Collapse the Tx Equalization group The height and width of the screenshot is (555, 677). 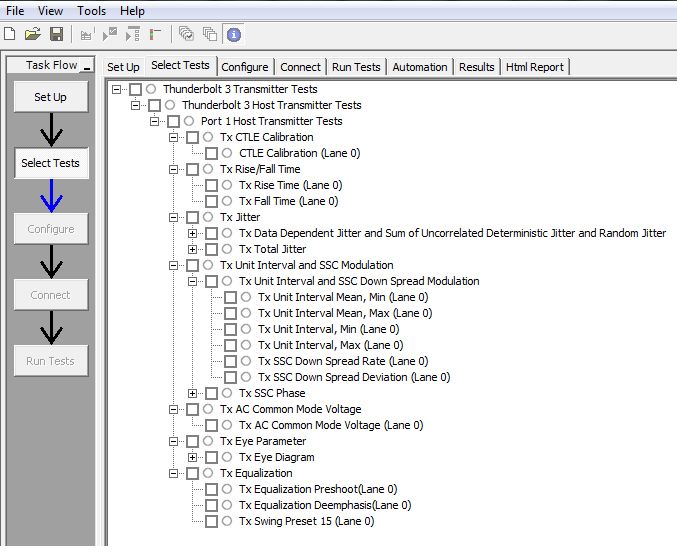(174, 473)
